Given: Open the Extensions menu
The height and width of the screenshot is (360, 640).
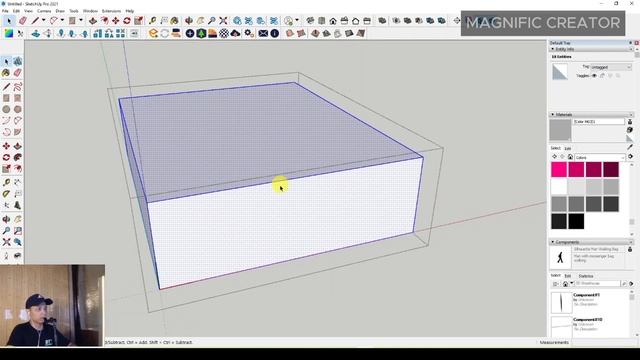Looking at the screenshot, I should tap(111, 11).
